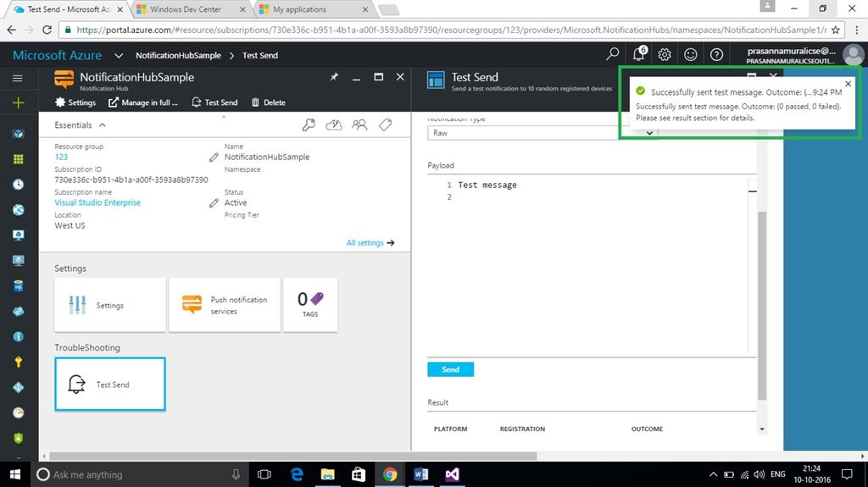Pin the NotificationHubSample blade to dashboard

(334, 77)
